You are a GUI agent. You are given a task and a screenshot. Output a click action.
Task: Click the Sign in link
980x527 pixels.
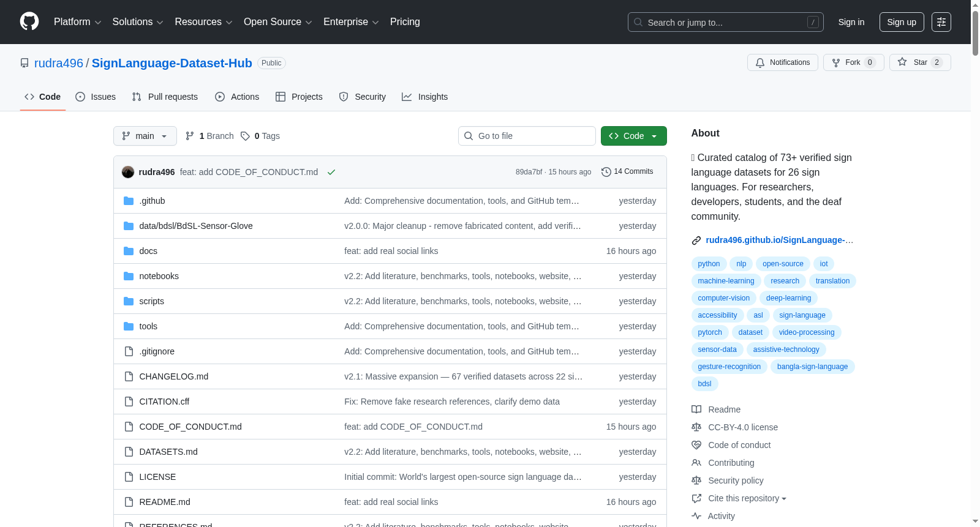[x=851, y=22]
